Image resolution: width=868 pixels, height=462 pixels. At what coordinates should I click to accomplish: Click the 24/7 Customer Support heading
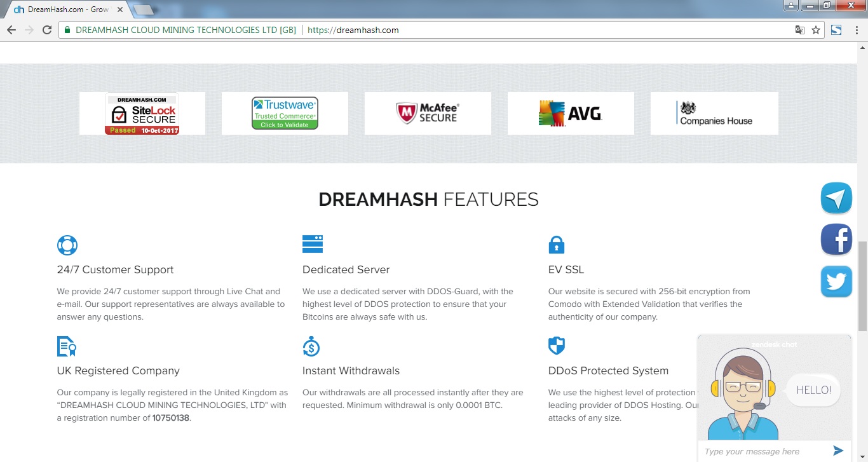pyautogui.click(x=115, y=269)
